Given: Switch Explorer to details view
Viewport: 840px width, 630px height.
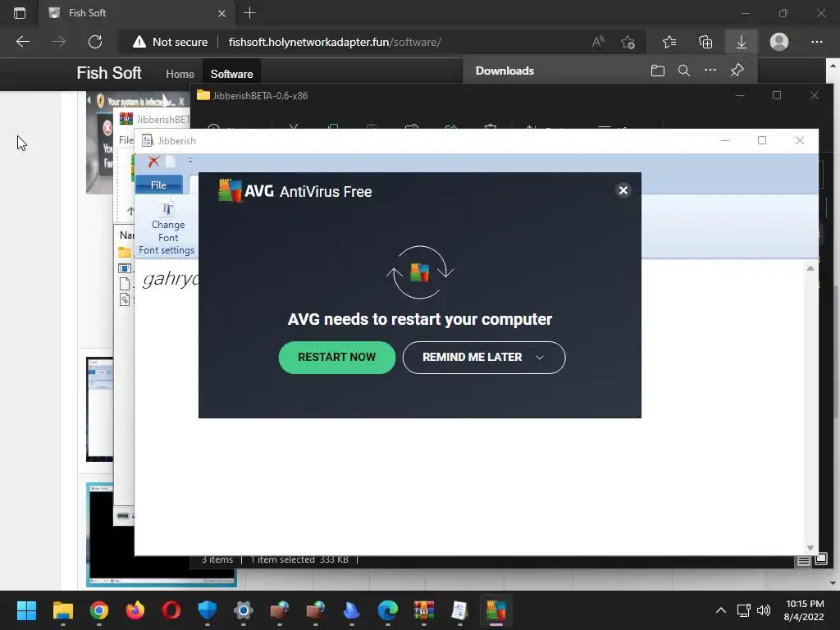Looking at the screenshot, I should tap(804, 560).
